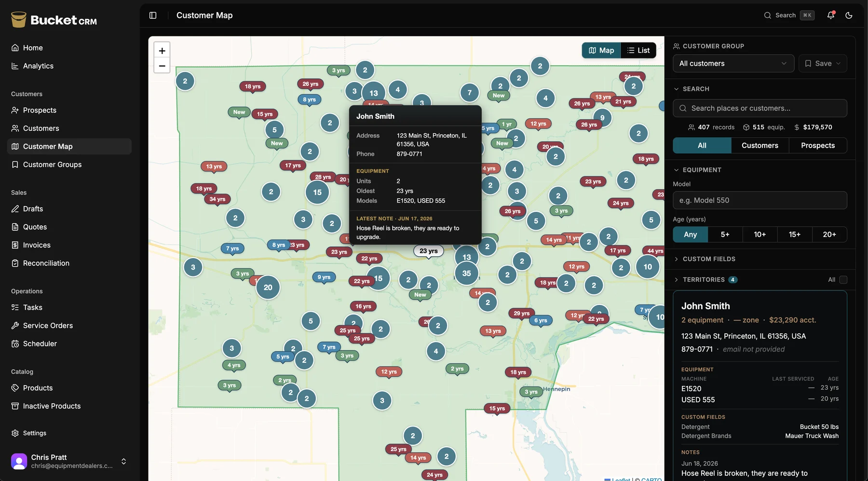This screenshot has height=481, width=868.
Task: Select the All records tab
Action: (x=702, y=146)
